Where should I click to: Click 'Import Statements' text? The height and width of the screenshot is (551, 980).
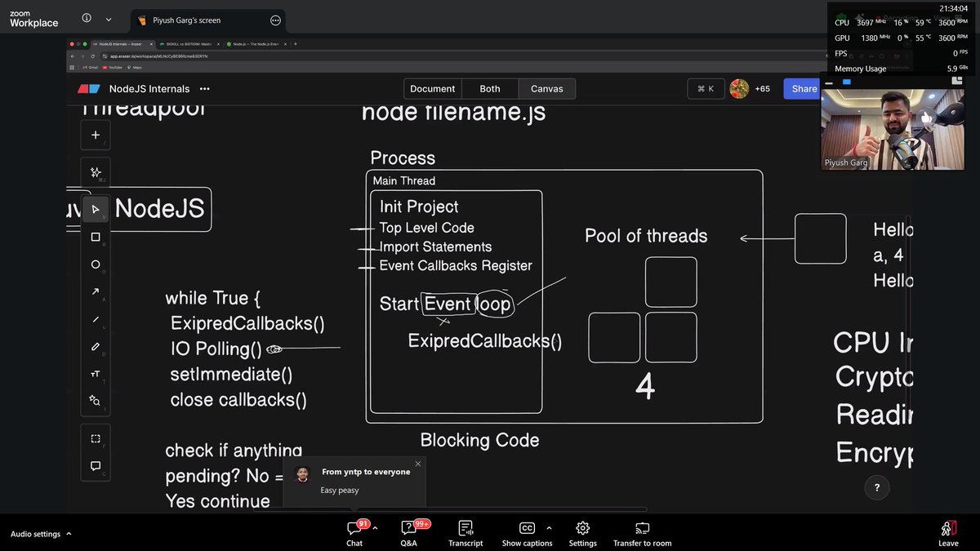(x=435, y=247)
